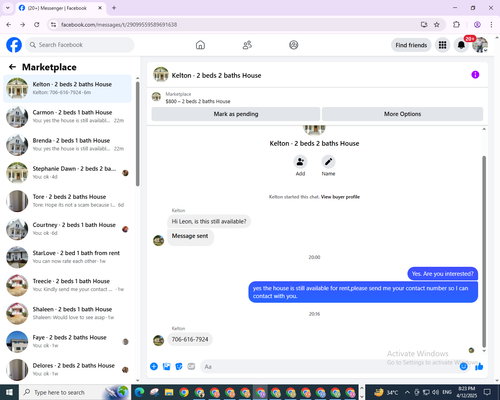The width and height of the screenshot is (500, 400).
Task: Click the 'Hi Leon, is this still available?' message
Action: (209, 221)
